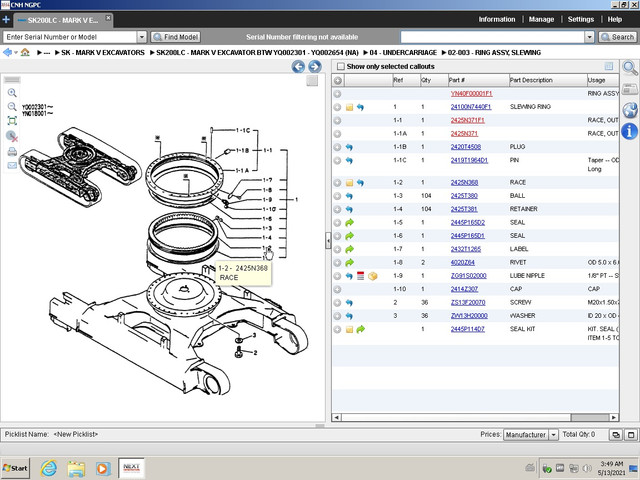This screenshot has height=480, width=640.
Task: Expand the back arrow history dropdown
Action: (16, 53)
